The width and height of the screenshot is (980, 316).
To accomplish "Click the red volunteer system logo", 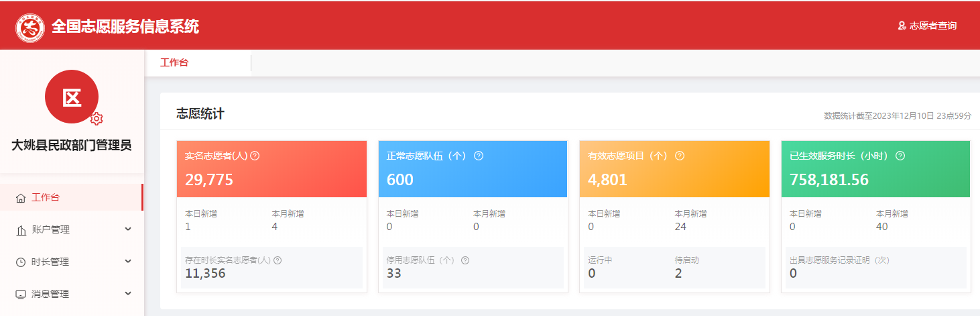I will 30,28.
